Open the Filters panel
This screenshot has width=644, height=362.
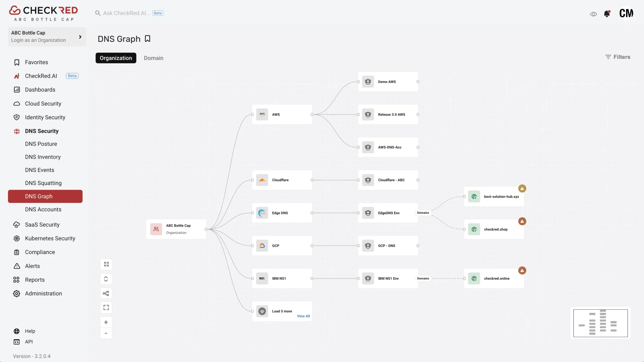coord(618,57)
